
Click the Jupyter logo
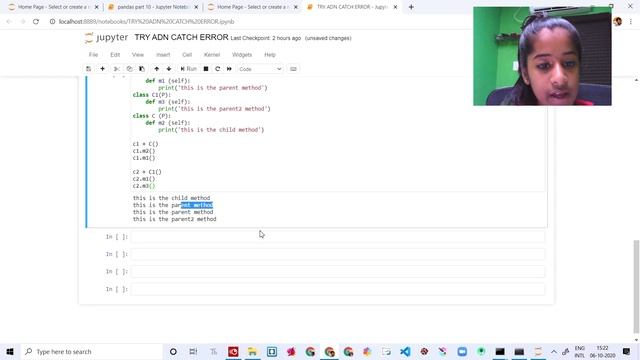[107, 38]
